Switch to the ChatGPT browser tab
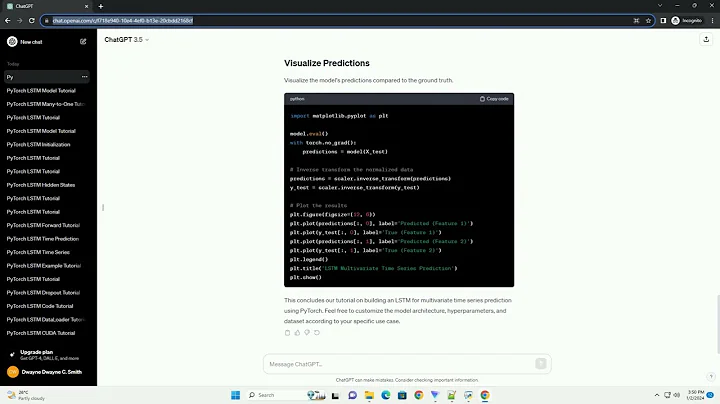This screenshot has height=404, width=720. coord(47,6)
